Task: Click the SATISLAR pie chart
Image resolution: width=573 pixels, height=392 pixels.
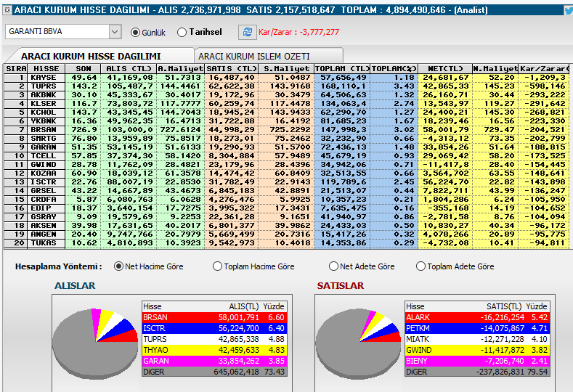Action: pos(359,343)
